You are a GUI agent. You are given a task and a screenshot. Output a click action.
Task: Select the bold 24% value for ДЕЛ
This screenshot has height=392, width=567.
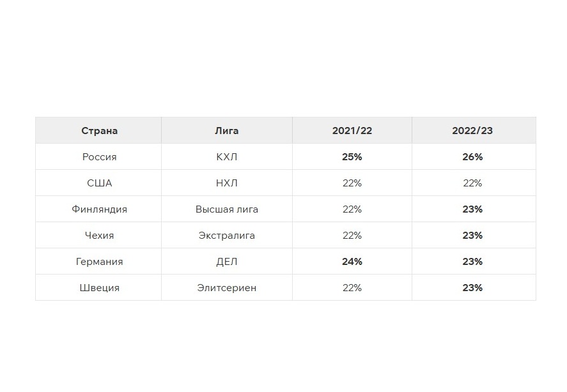pos(352,262)
